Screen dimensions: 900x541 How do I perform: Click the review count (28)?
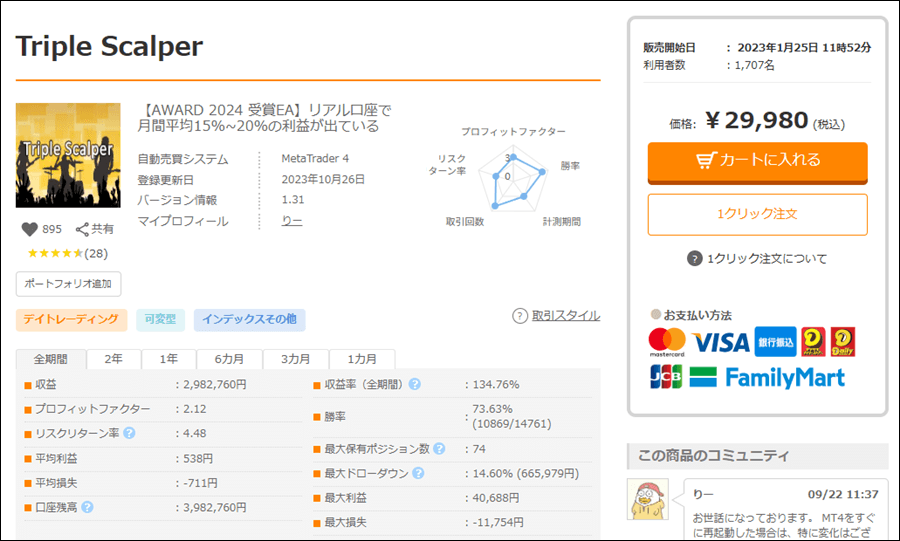pos(96,254)
